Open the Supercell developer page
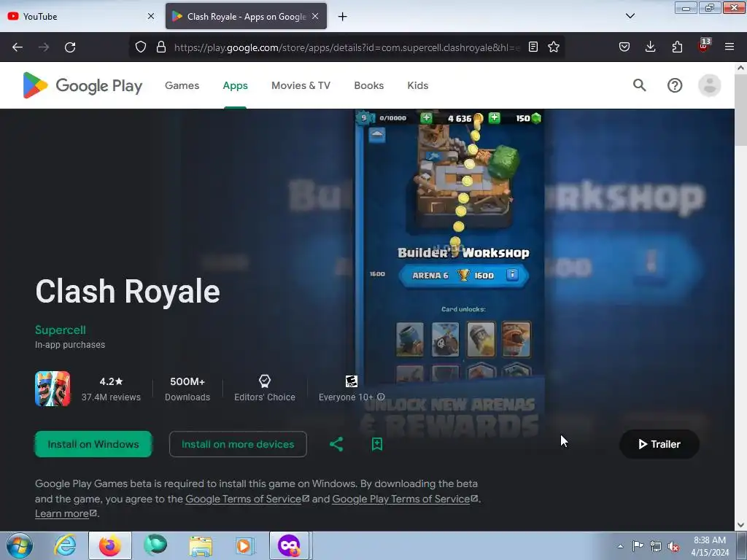 point(61,330)
